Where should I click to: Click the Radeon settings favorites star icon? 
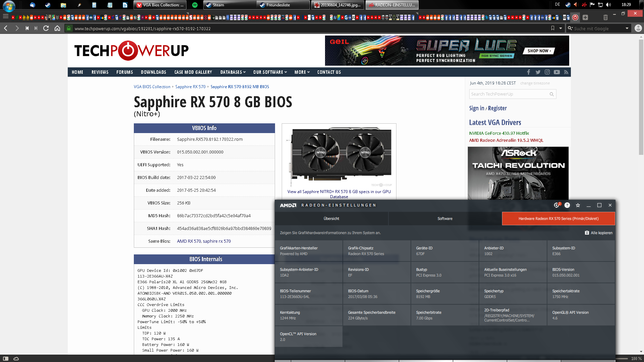[x=578, y=205]
